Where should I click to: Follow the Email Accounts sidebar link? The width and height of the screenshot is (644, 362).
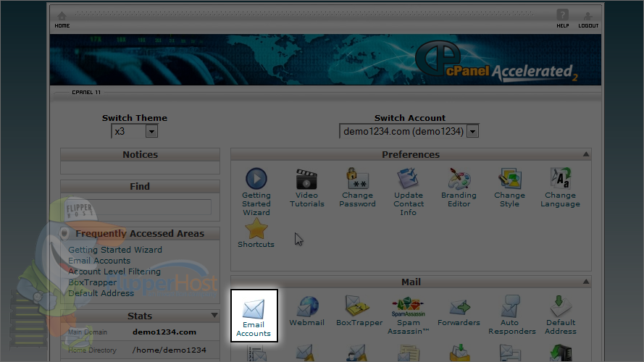click(99, 261)
